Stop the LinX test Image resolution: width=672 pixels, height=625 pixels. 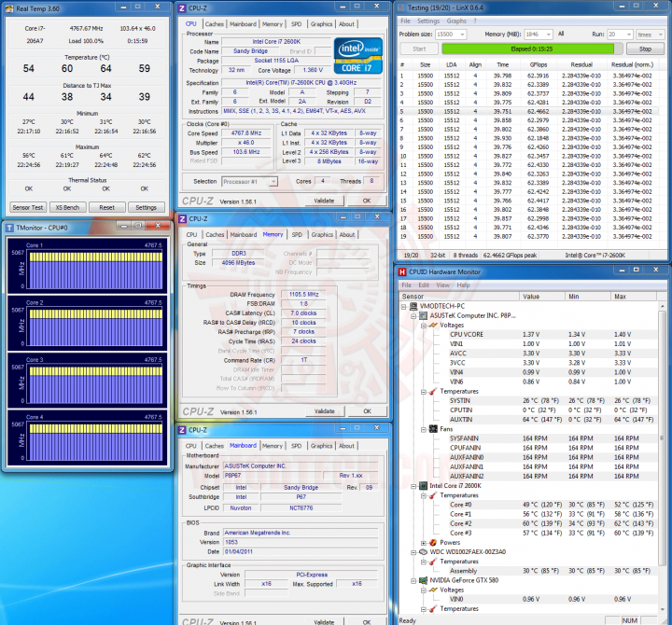pos(645,49)
